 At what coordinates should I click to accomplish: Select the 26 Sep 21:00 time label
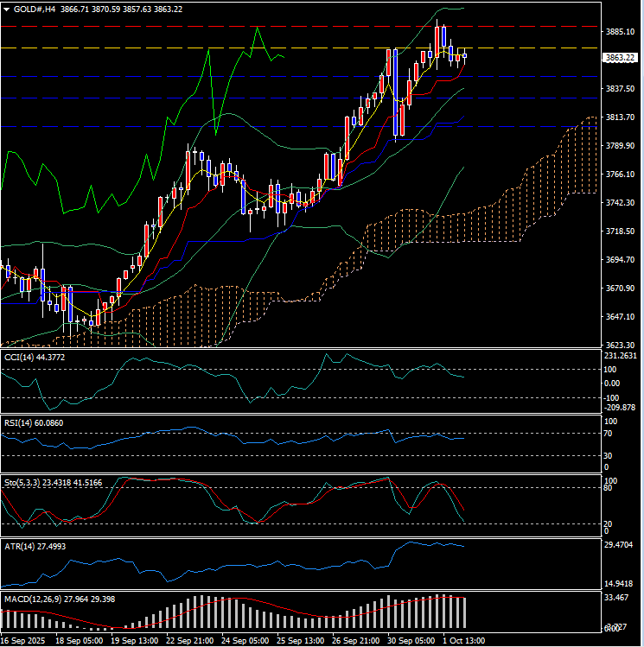[355, 641]
